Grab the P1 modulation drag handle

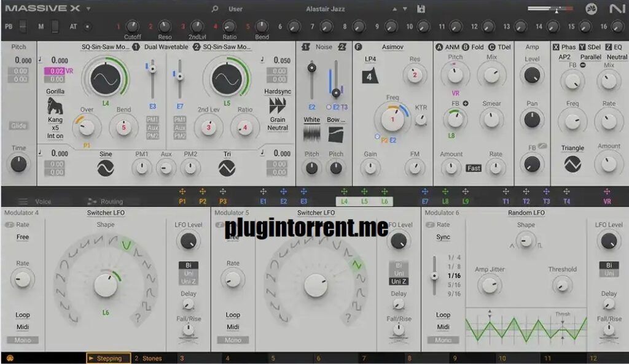182,192
